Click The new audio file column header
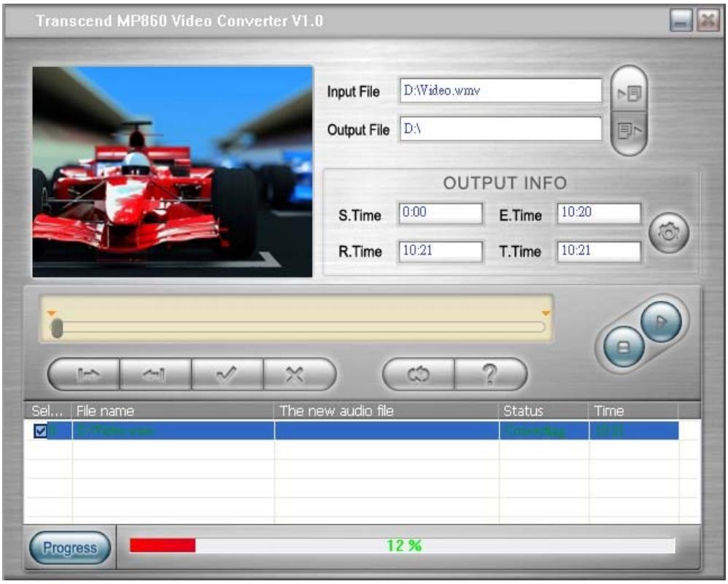 [x=387, y=411]
